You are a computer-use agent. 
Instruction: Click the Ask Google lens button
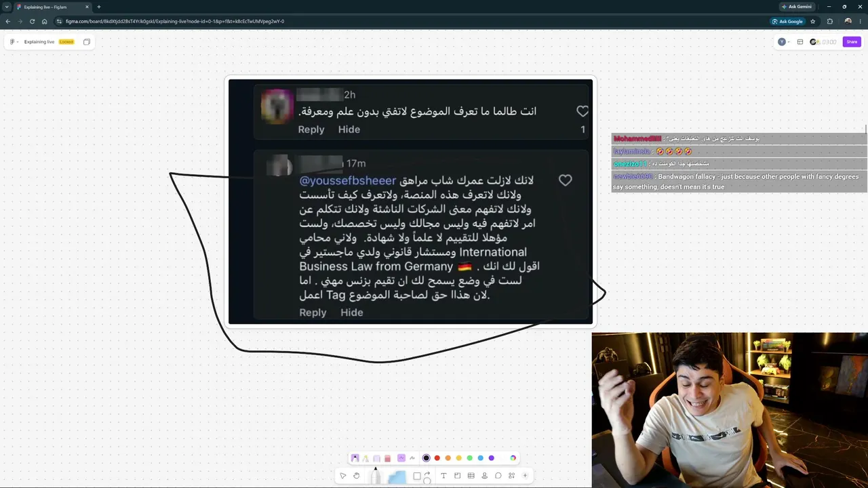coord(787,21)
